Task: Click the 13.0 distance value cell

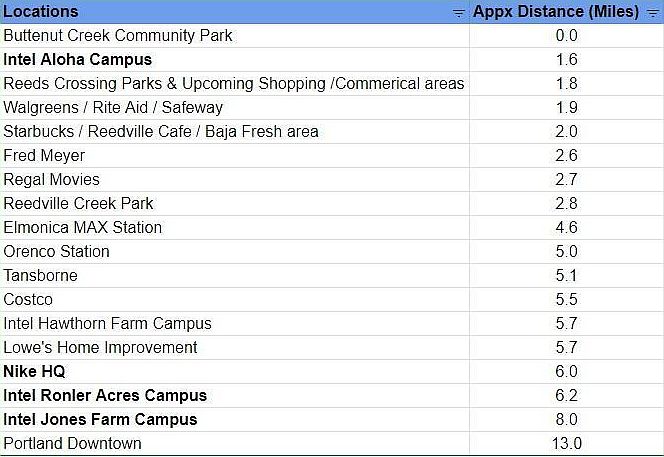Action: coord(566,443)
